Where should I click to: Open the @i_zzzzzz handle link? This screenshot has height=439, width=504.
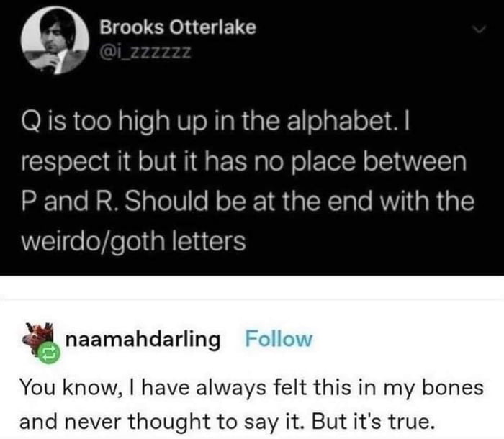(x=145, y=51)
